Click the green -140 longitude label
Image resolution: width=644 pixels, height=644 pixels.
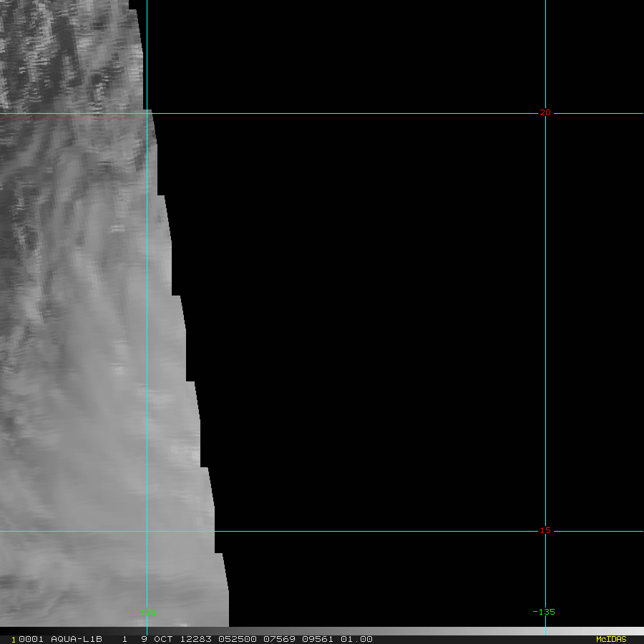point(145,612)
